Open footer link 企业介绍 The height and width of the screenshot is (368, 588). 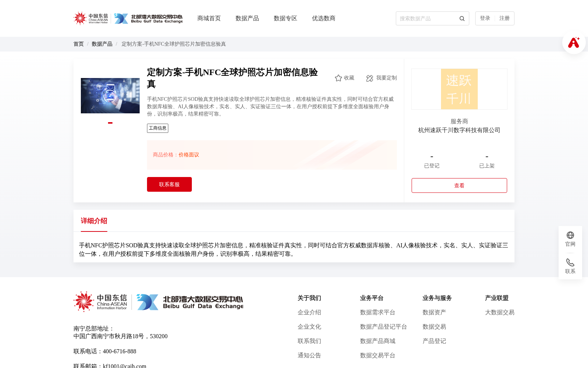click(309, 312)
